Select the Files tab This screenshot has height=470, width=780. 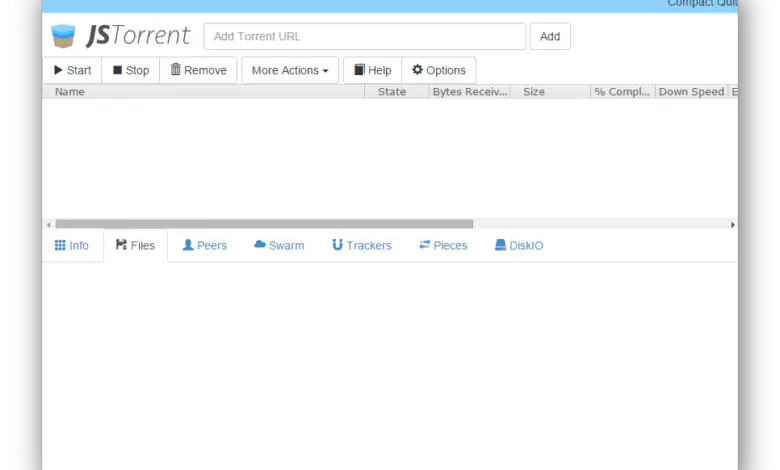135,246
